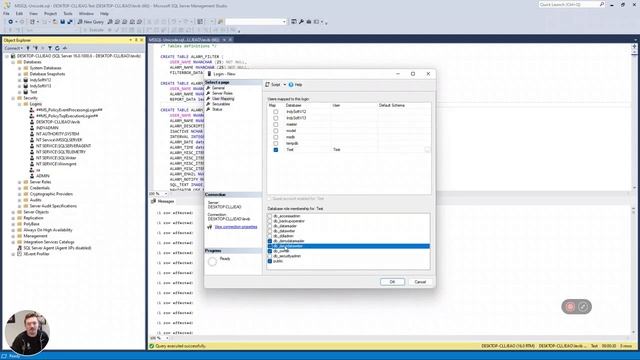Uncheck the Test database map checkbox
This screenshot has width=640, height=360.
[x=276, y=150]
